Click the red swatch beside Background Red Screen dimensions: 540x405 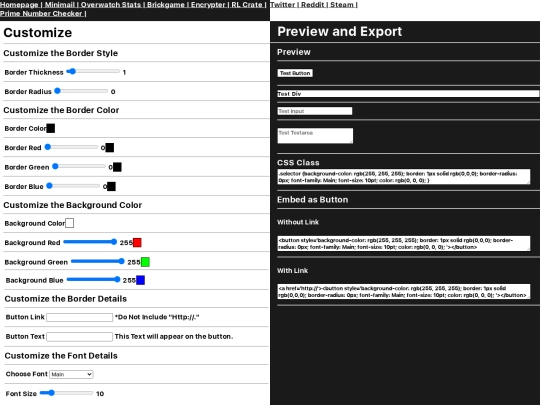click(137, 242)
